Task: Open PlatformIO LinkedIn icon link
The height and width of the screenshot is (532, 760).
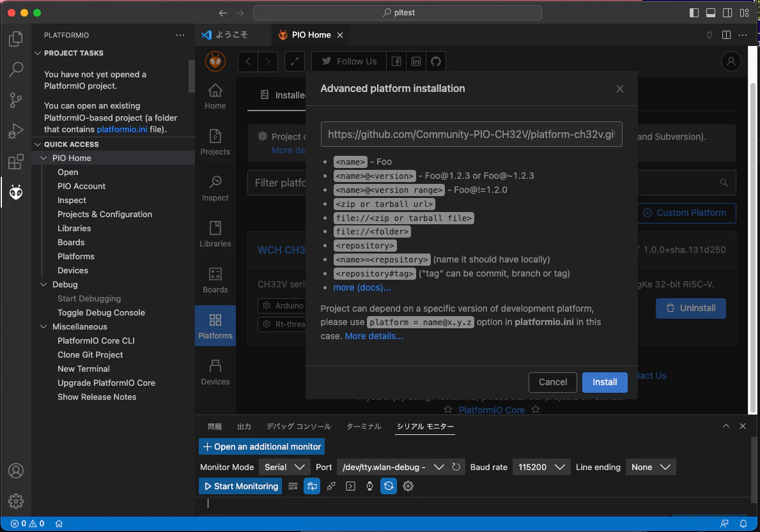Action: click(x=416, y=61)
